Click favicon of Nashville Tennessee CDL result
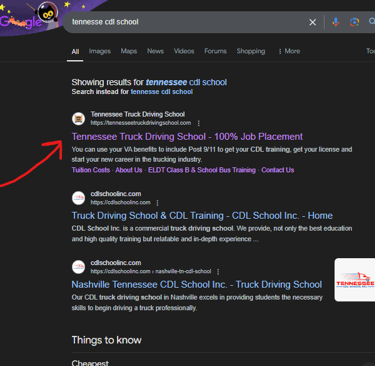 (x=79, y=267)
